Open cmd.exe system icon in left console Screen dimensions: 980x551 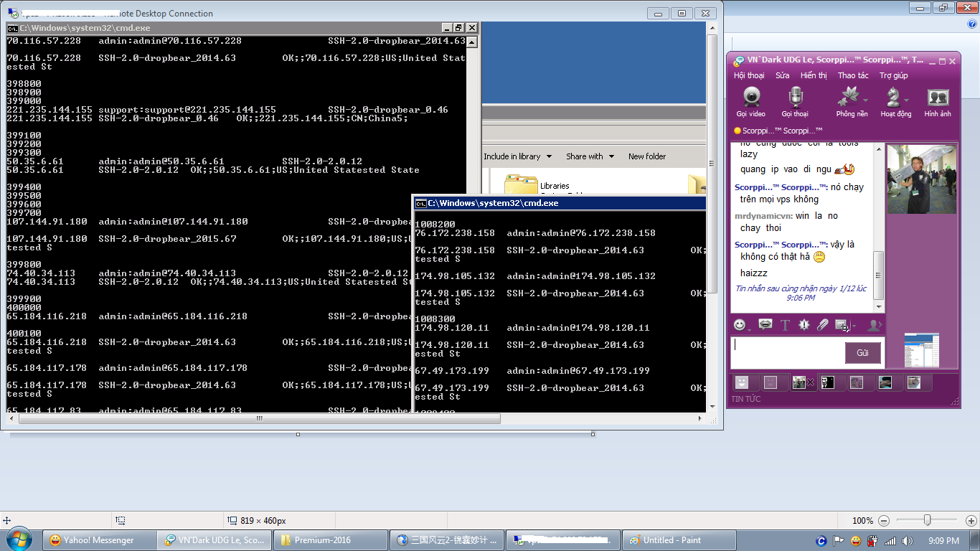click(13, 28)
